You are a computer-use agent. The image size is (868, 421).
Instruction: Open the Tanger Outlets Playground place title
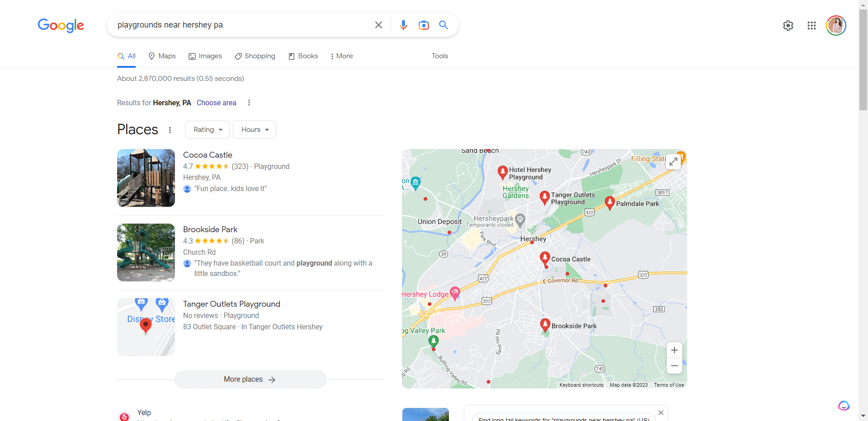click(231, 304)
